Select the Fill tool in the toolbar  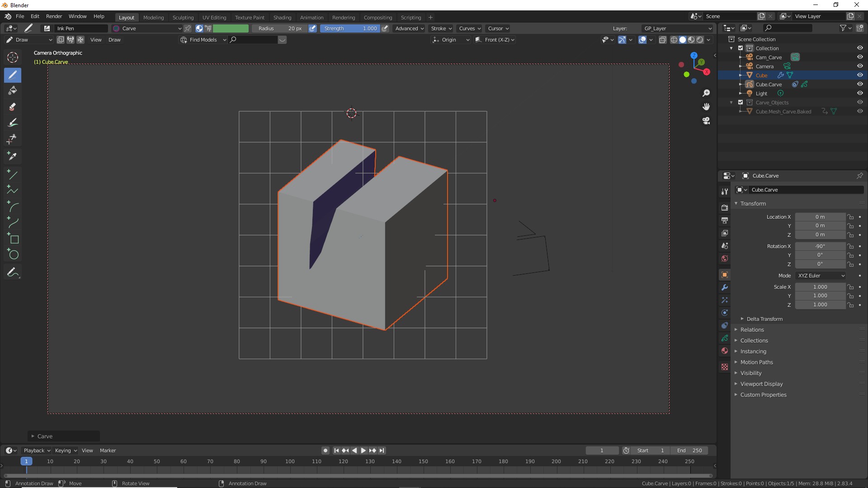tap(13, 91)
